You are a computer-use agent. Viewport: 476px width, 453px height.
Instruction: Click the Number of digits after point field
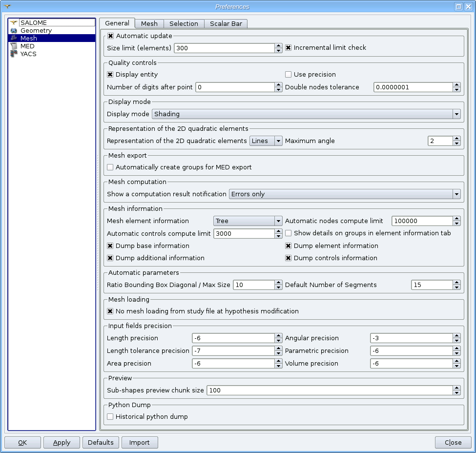235,87
